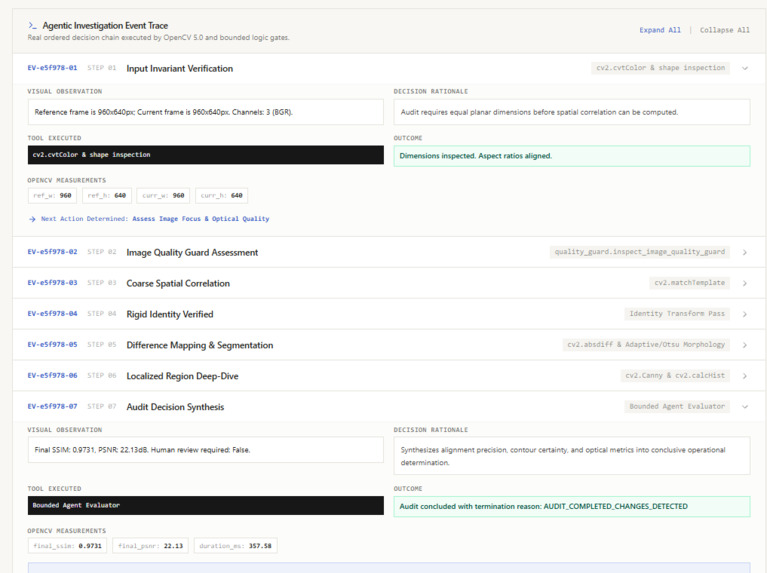Select Localized Region Deep-Dive step title
This screenshot has height=573, width=767.
[182, 376]
